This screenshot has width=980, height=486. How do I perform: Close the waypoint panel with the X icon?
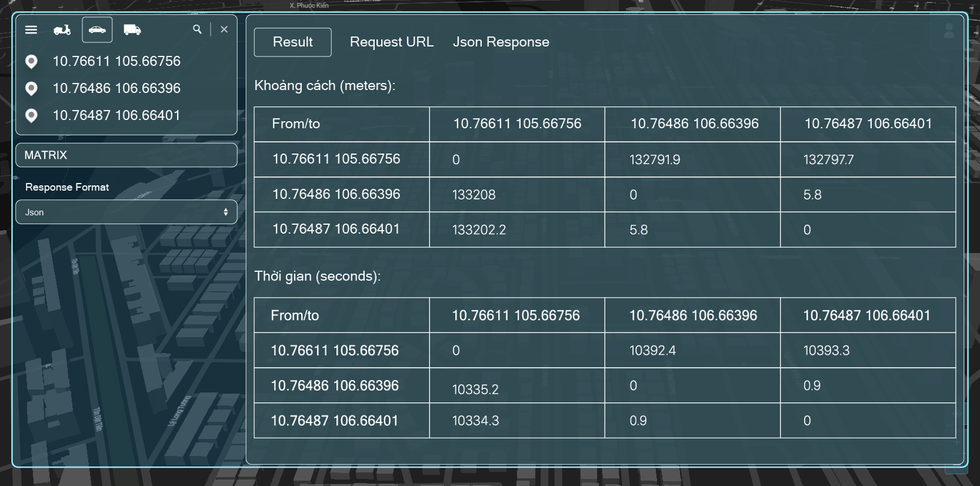pos(224,29)
